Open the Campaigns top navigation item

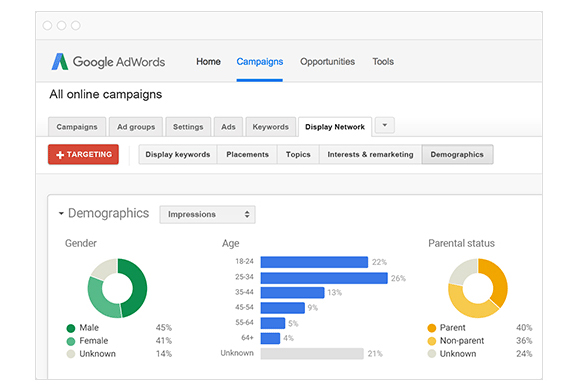coord(260,62)
